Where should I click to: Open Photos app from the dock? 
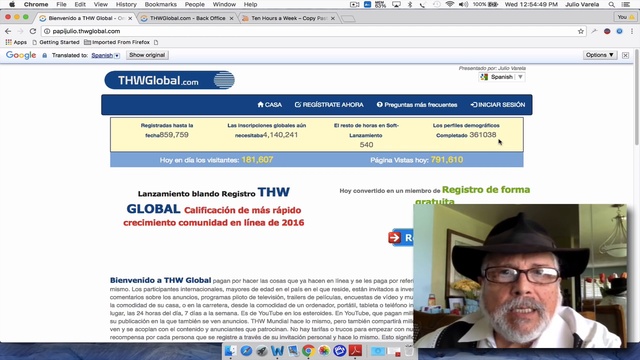point(324,351)
